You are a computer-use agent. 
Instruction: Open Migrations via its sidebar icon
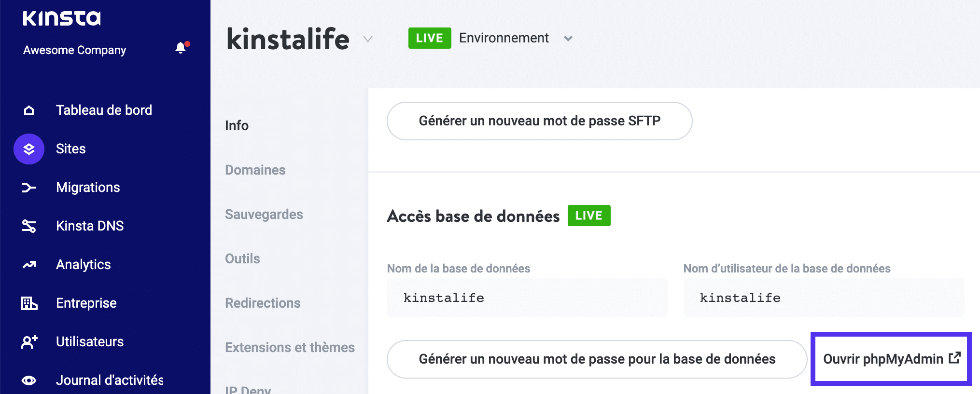point(29,187)
